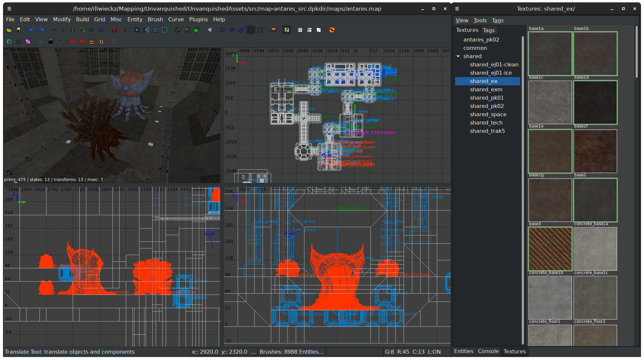Screen dimensions: 644x360
Task: Open the Entity menu
Action: coord(134,19)
